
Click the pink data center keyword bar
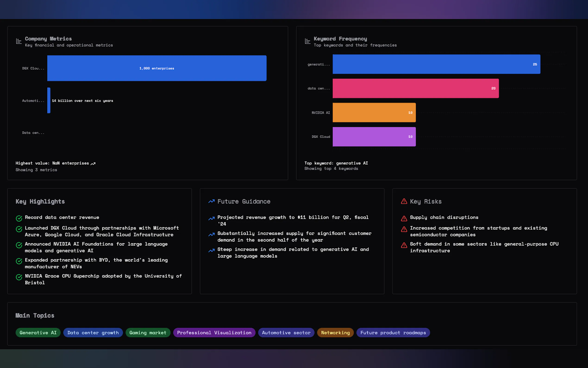point(415,88)
